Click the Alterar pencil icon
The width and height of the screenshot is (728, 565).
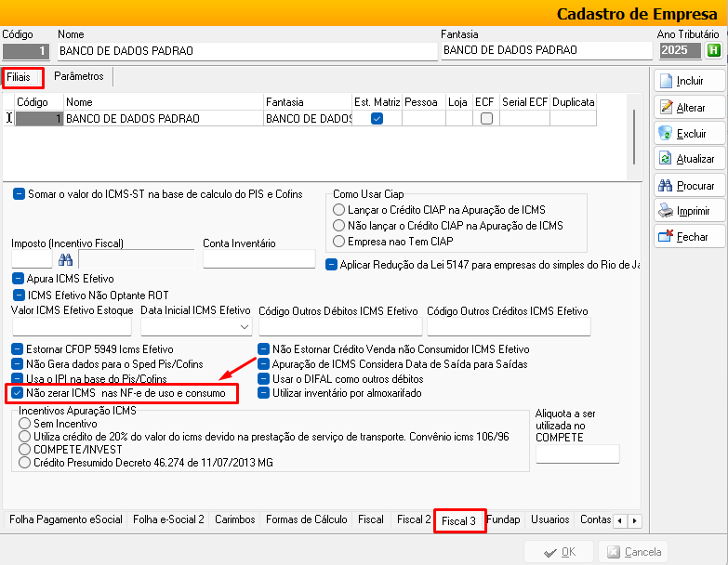[x=666, y=107]
